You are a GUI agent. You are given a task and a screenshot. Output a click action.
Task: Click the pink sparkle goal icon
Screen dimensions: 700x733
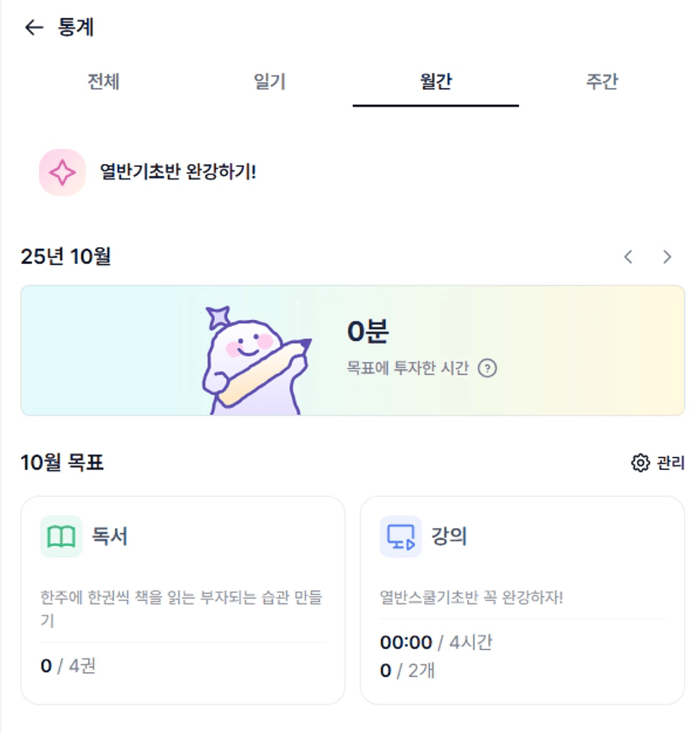tap(62, 173)
